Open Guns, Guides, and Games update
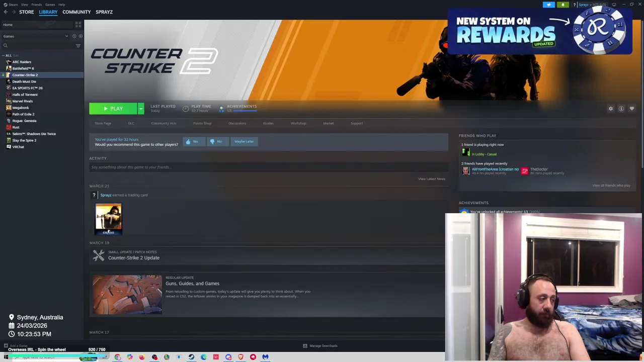Viewport: 644px width, 362px height. point(192,284)
